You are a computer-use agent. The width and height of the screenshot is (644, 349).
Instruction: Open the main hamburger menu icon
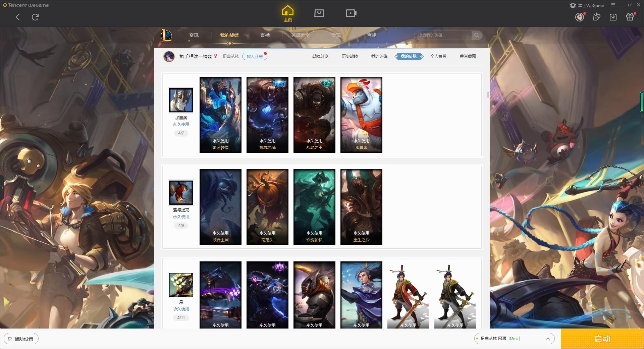[x=613, y=5]
